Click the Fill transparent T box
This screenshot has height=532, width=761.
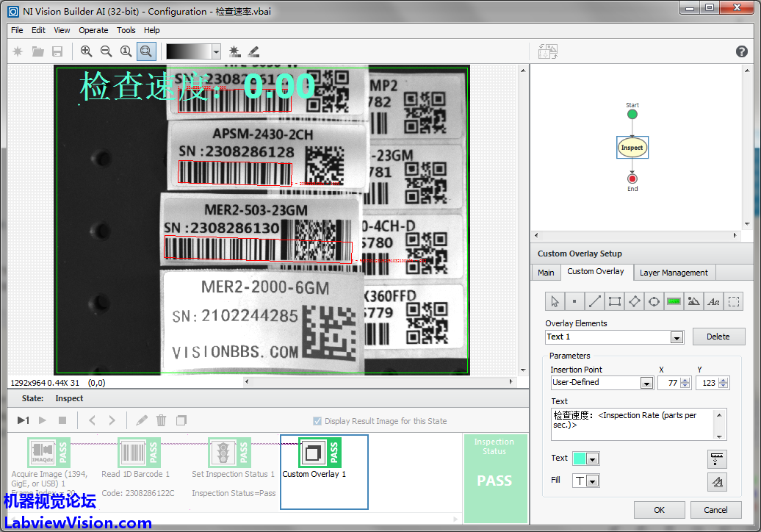[580, 481]
